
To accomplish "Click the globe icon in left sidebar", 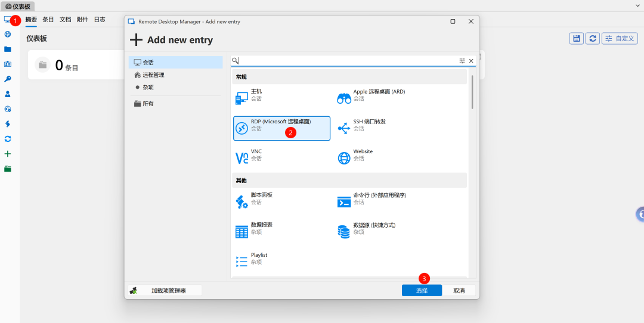I will (x=7, y=34).
